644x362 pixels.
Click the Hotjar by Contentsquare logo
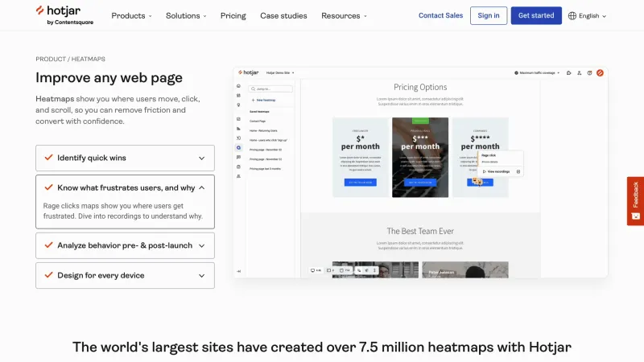pyautogui.click(x=64, y=15)
